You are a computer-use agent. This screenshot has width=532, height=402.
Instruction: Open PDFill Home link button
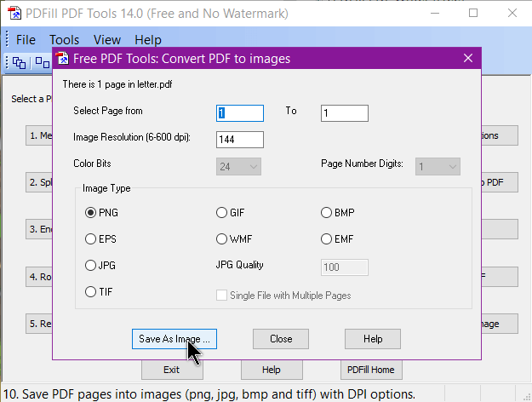[x=371, y=370]
